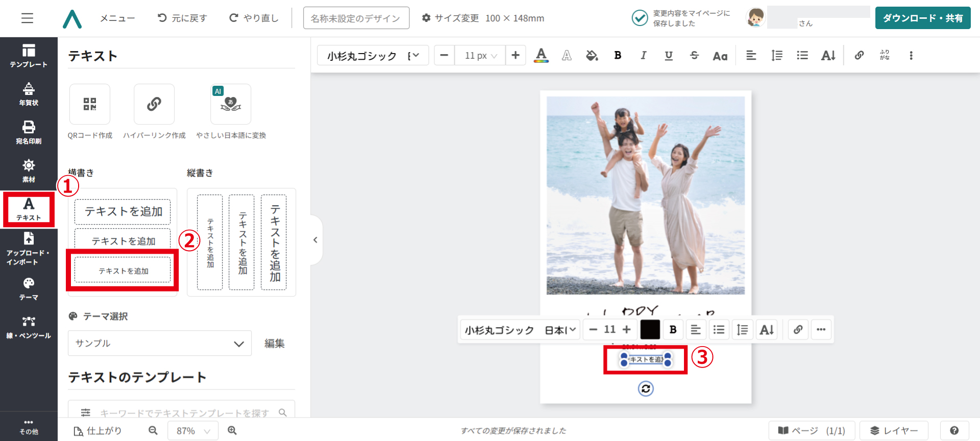Click the furigana ruby text icon

(885, 55)
